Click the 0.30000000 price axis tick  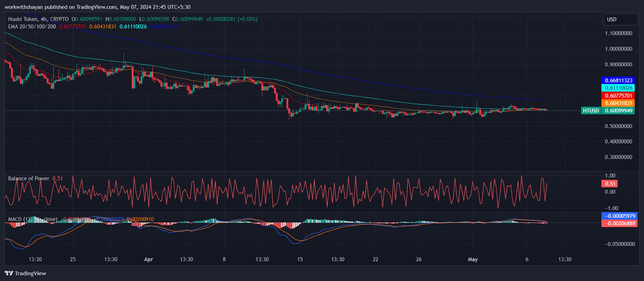[x=619, y=157]
